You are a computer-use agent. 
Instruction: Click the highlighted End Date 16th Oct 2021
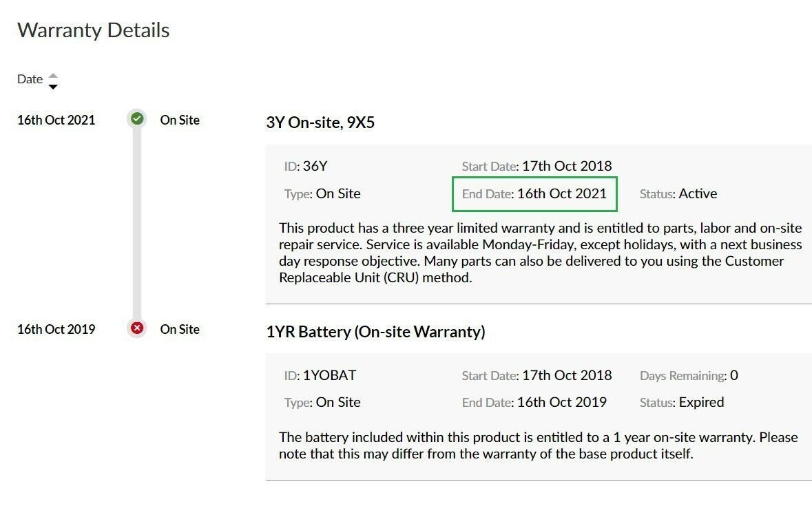(534, 194)
